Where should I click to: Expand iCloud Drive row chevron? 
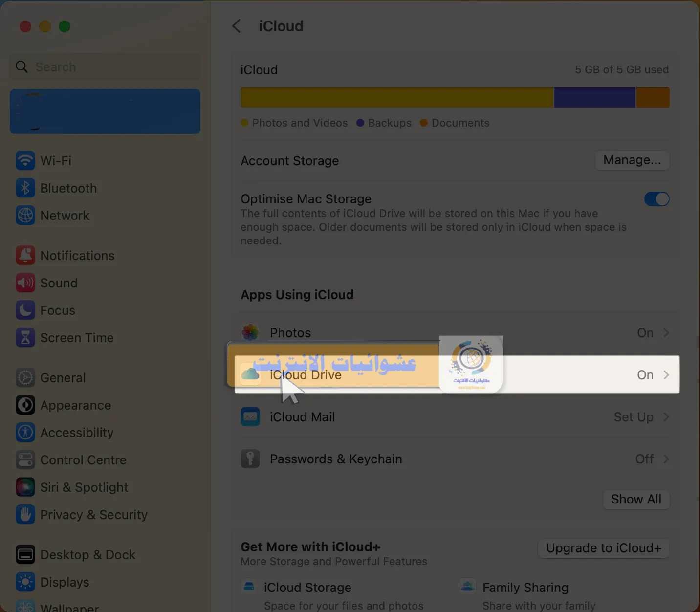[666, 375]
